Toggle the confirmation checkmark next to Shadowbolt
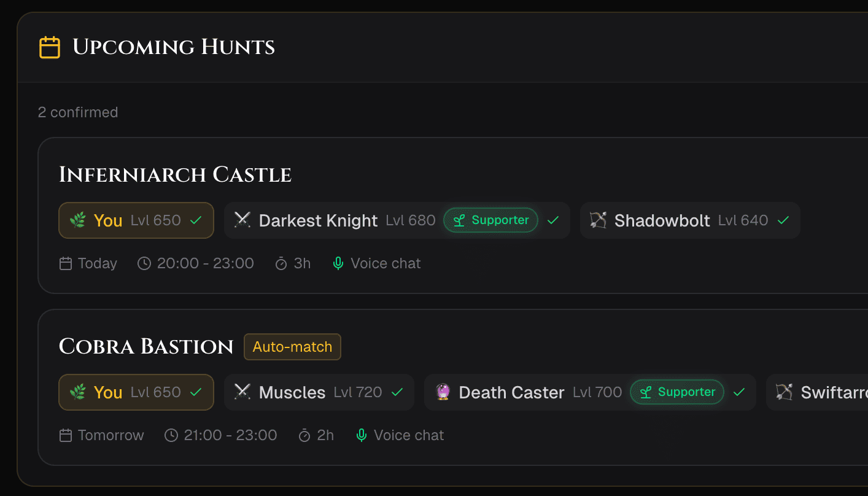 784,220
